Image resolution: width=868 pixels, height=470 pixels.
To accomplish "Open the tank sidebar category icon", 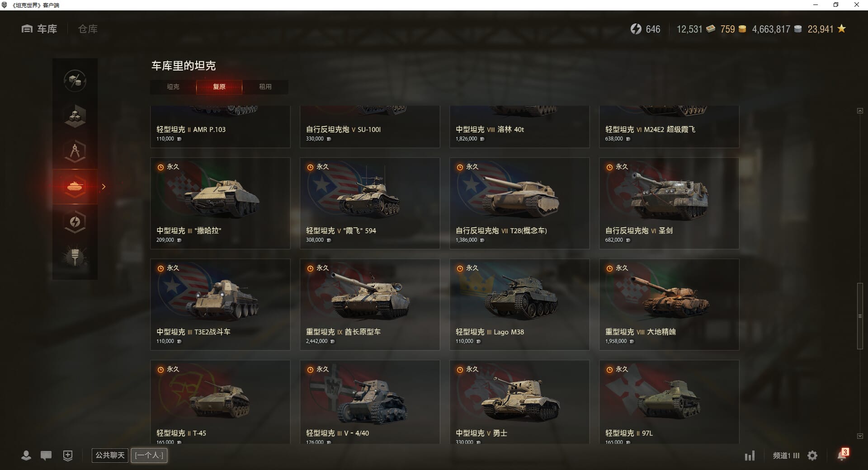I will (75, 187).
